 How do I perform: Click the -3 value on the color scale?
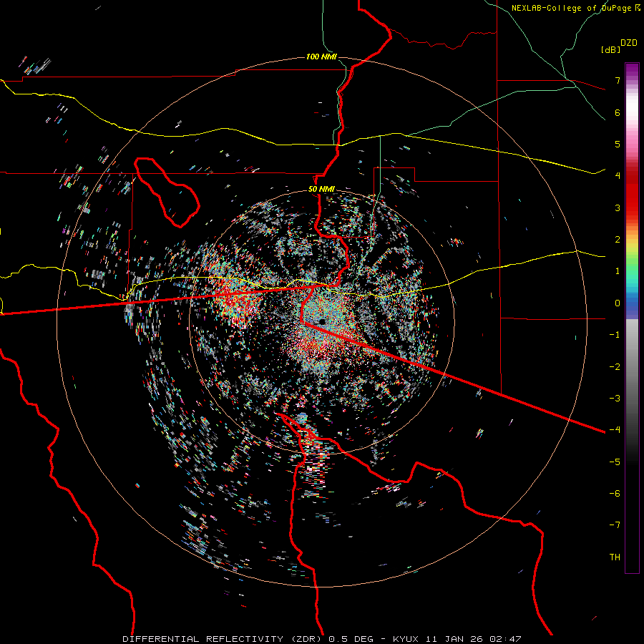pyautogui.click(x=615, y=398)
